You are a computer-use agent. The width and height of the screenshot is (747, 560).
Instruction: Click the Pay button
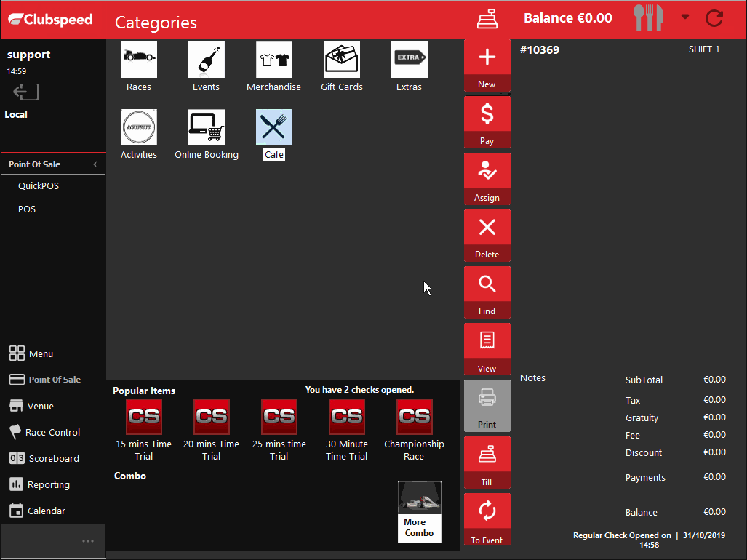[x=487, y=122]
